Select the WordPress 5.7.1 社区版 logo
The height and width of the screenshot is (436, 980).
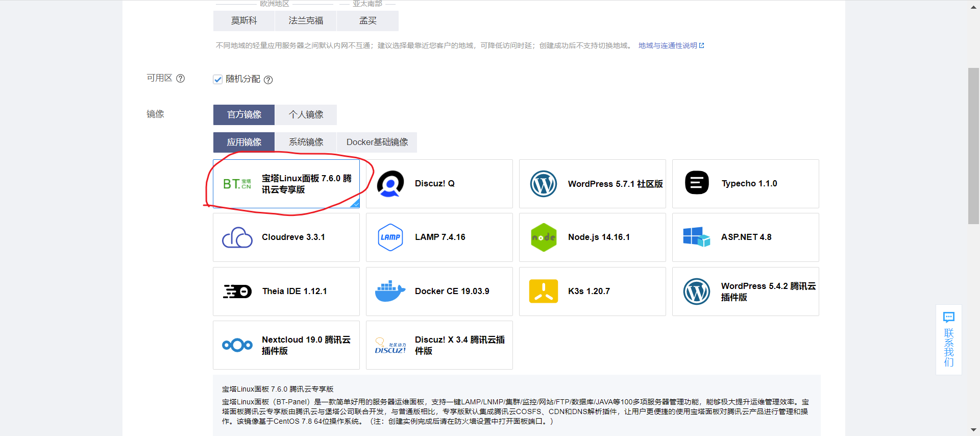coord(543,184)
